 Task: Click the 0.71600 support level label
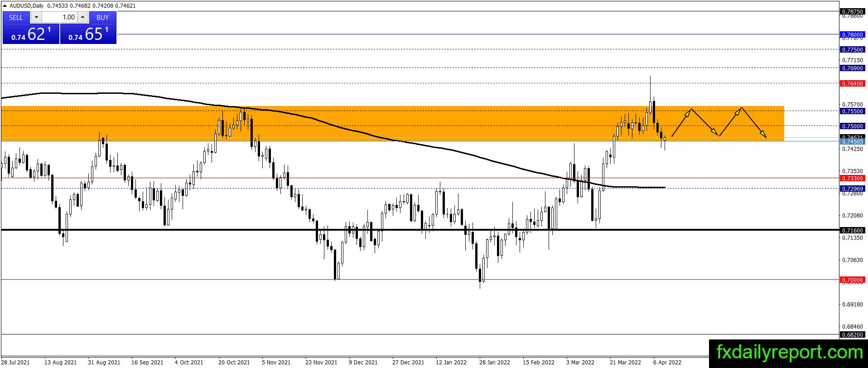coord(852,230)
